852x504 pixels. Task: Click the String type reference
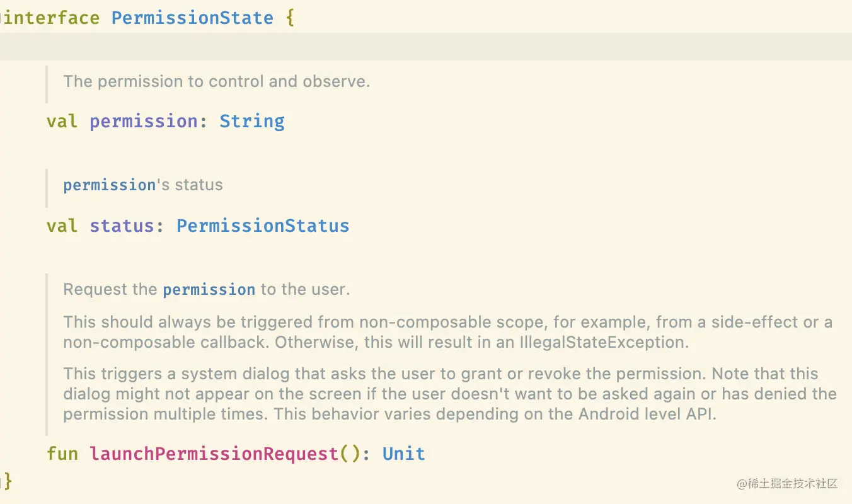pyautogui.click(x=251, y=121)
